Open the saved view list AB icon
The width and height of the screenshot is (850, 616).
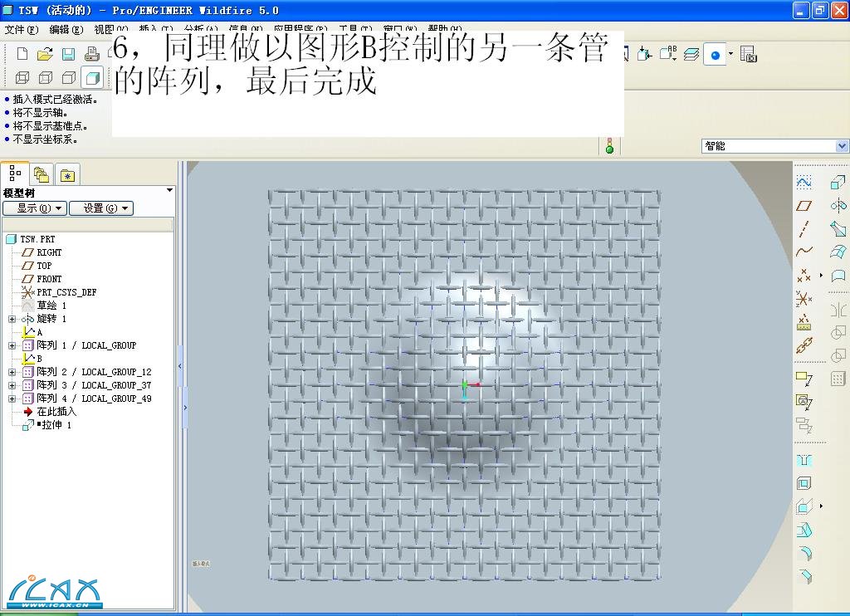pyautogui.click(x=668, y=53)
